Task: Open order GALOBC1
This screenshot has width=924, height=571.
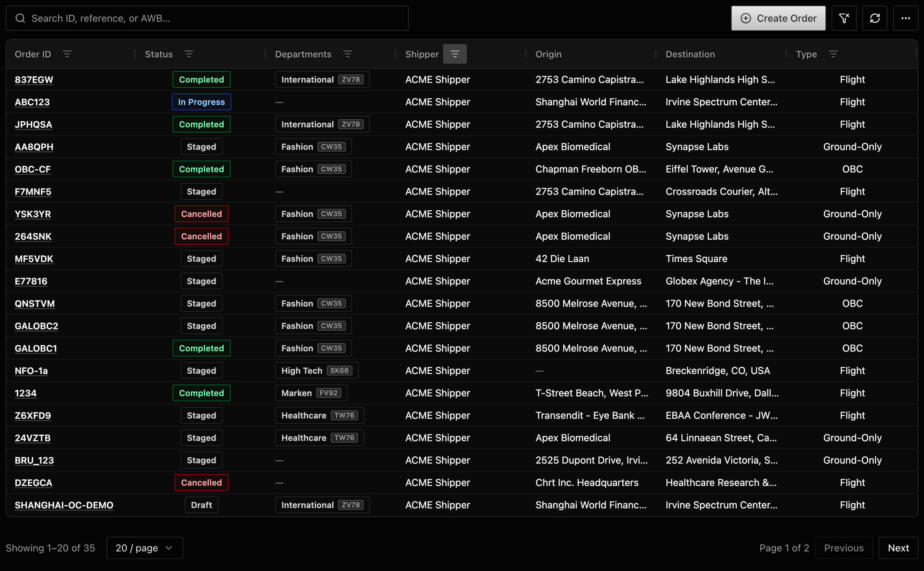Action: pos(36,348)
